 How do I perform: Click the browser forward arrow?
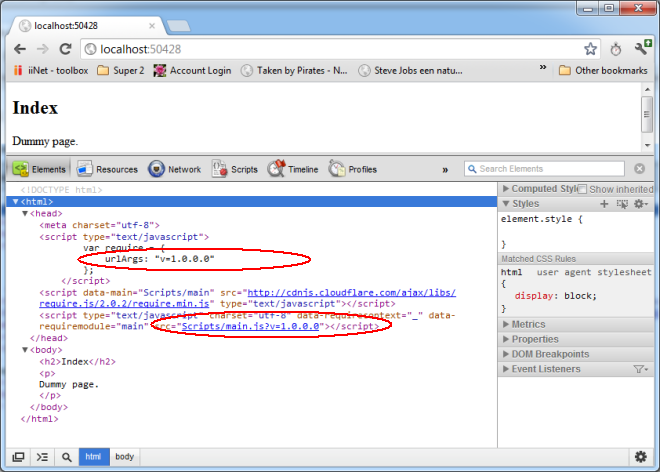click(x=43, y=49)
